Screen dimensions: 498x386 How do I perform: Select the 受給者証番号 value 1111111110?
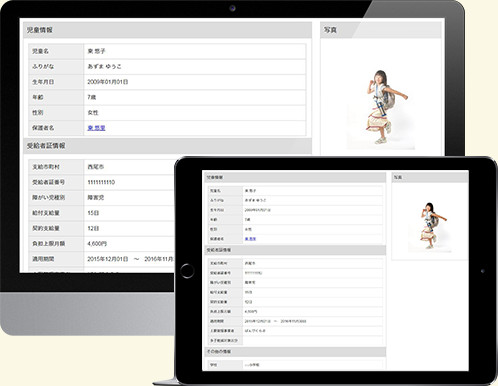101,182
